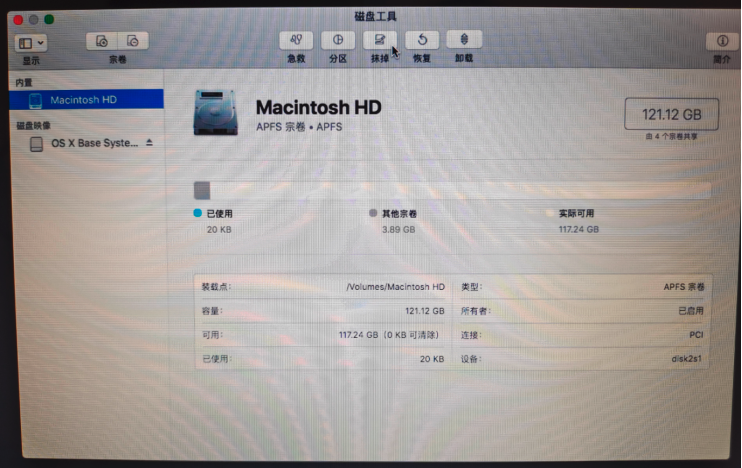The height and width of the screenshot is (468, 742).
Task: Open the Partition (分区) tool
Action: [337, 40]
